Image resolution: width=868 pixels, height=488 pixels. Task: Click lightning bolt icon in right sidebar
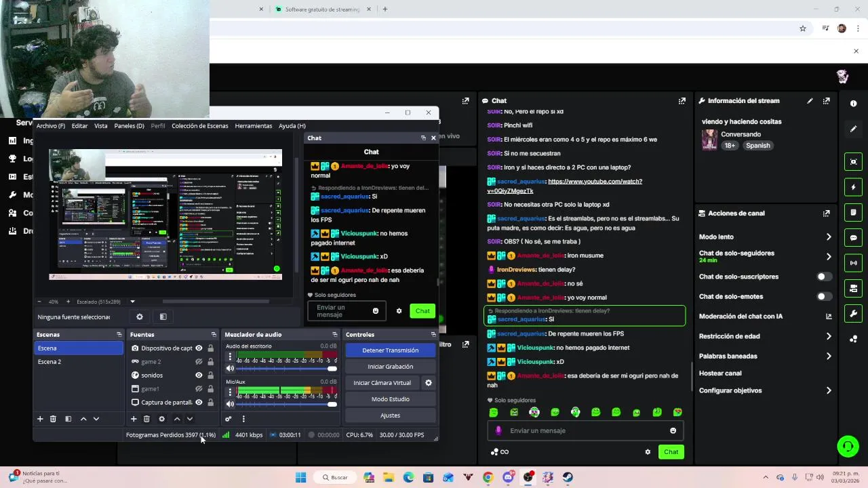[x=853, y=187]
